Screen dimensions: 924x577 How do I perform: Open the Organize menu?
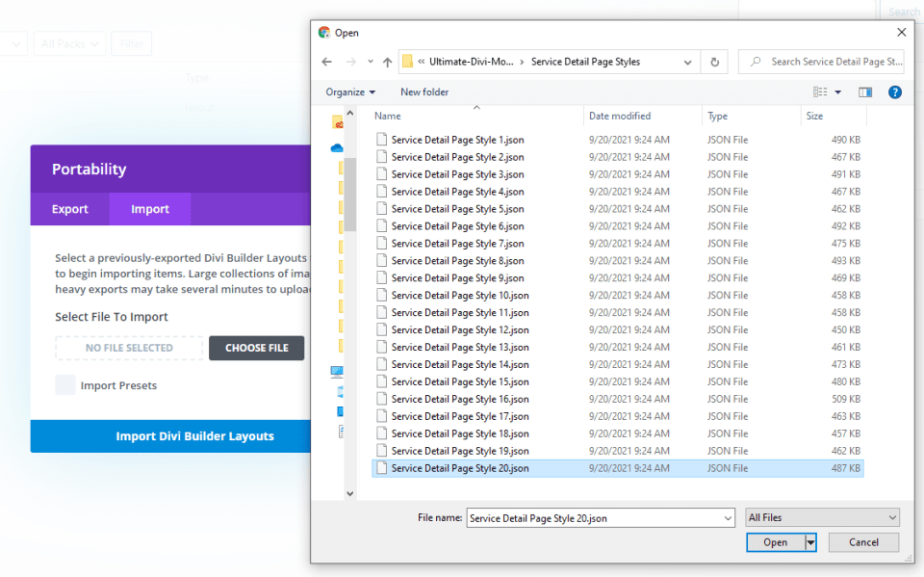point(350,92)
